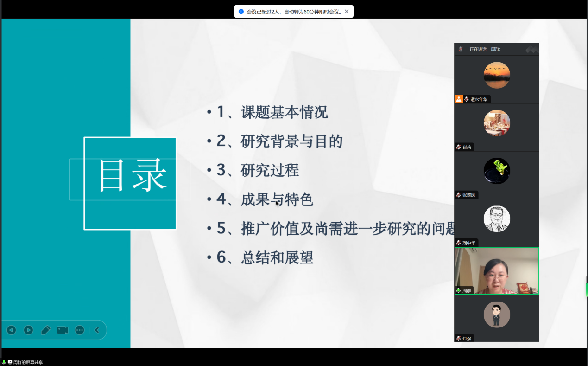Click green microphone icon next to 周群

(459, 290)
